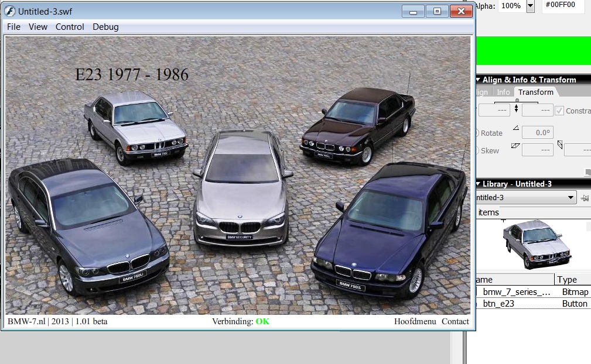
Task: Click the Contact link in the footer
Action: point(455,321)
